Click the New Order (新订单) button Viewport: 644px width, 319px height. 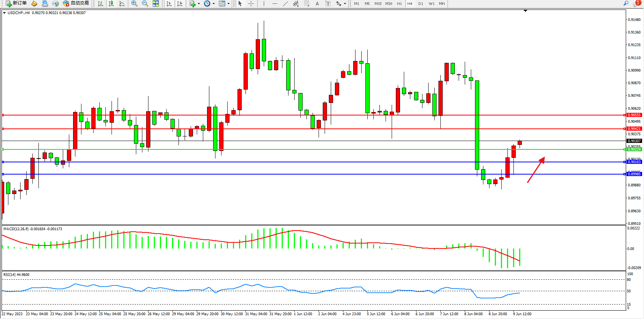coord(16,3)
